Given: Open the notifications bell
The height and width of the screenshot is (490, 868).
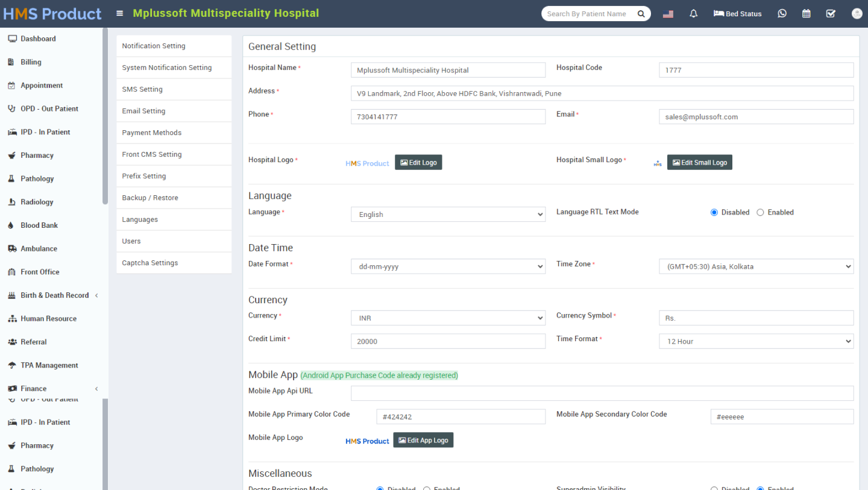Looking at the screenshot, I should pyautogui.click(x=694, y=14).
